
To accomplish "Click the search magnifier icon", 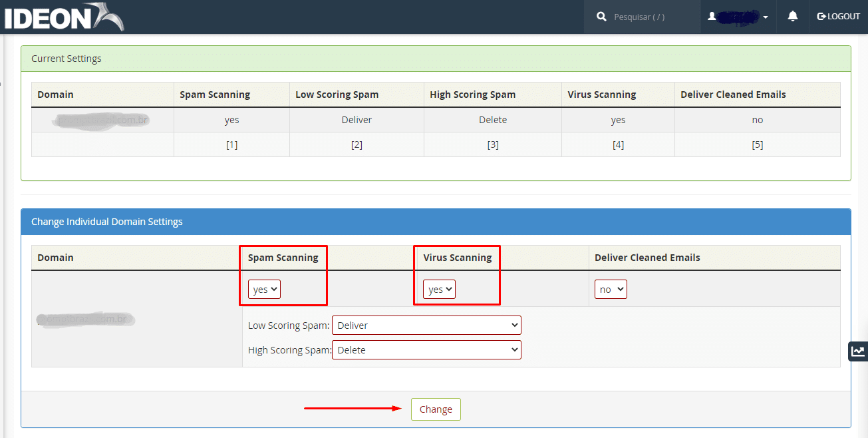I will pyautogui.click(x=601, y=17).
